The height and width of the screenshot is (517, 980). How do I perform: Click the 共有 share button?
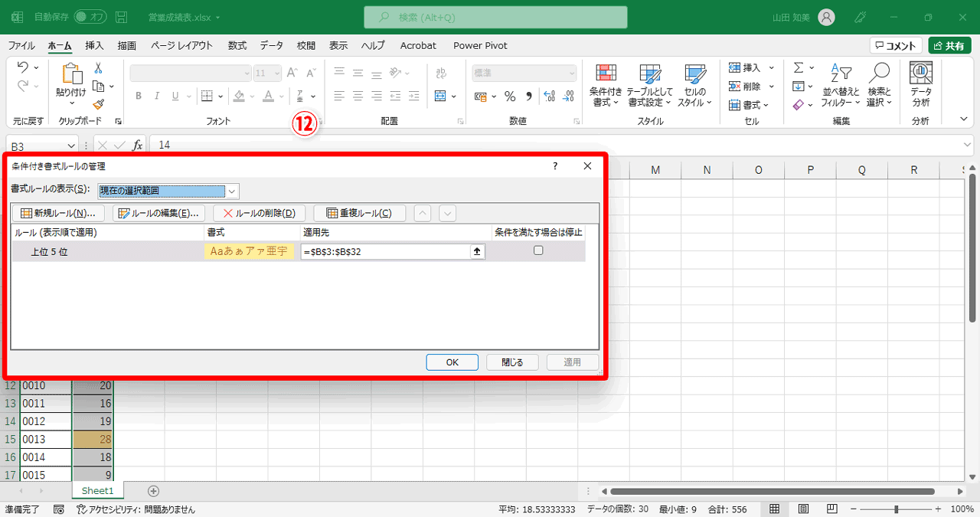949,45
